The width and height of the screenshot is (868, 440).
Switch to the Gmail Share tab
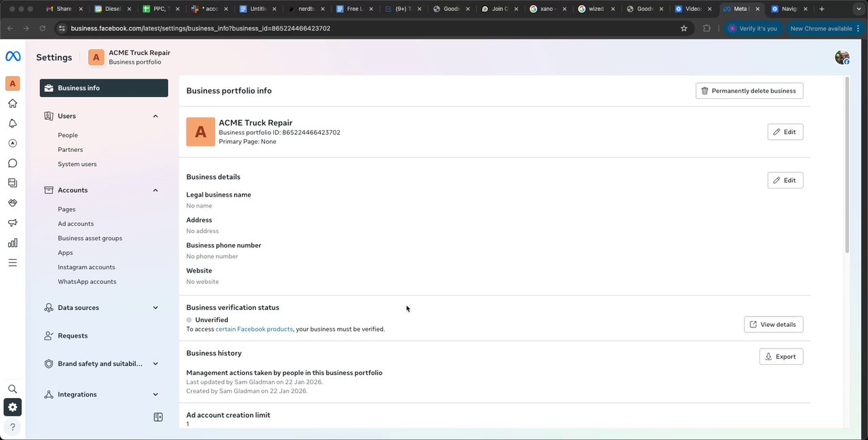[64, 9]
